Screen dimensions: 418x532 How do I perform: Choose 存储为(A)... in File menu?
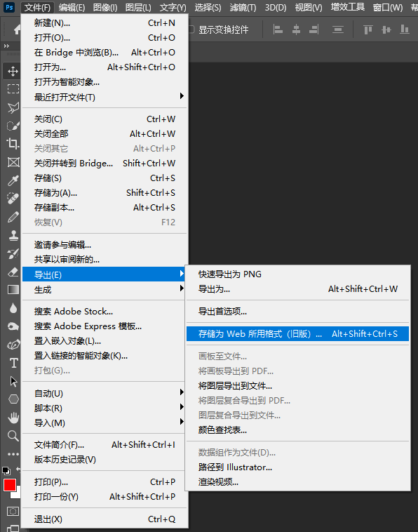click(x=104, y=193)
